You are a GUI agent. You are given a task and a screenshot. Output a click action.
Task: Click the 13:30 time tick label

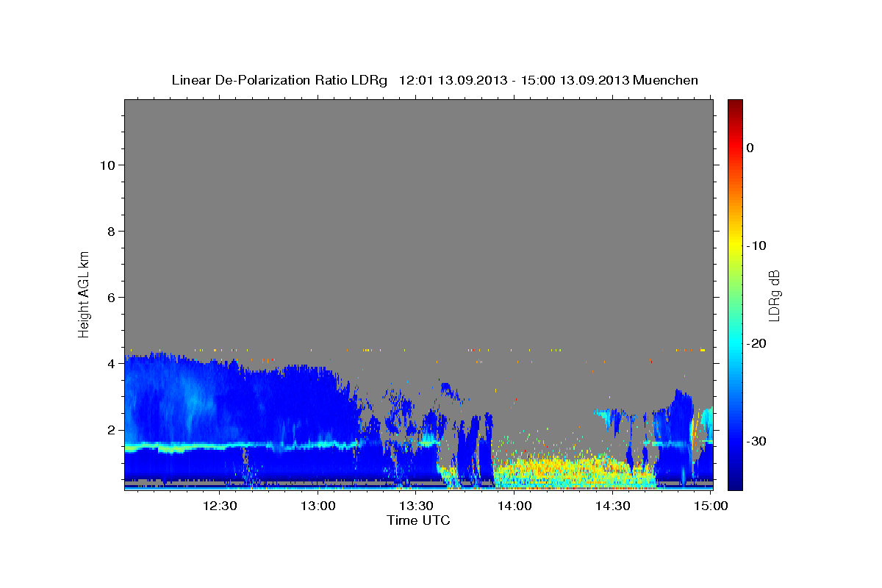click(416, 506)
